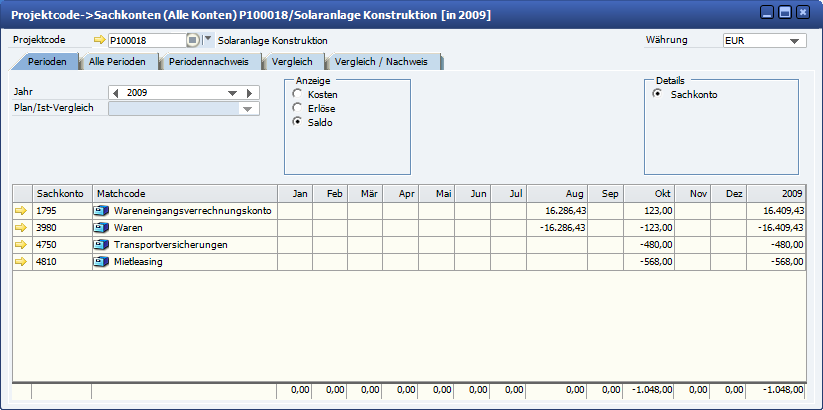823x410 pixels.
Task: Minimize the Projektcode window
Action: (x=768, y=12)
